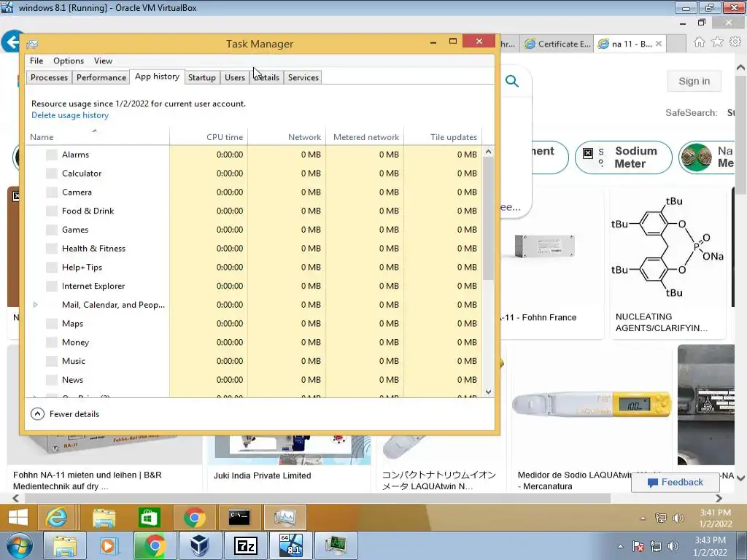Select the Music app icon

click(x=52, y=361)
